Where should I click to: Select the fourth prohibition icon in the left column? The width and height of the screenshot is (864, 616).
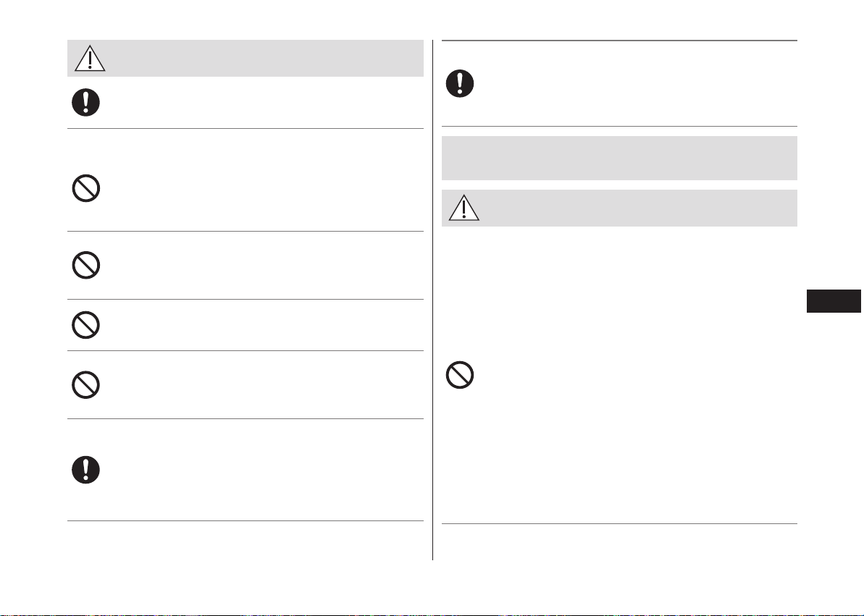[86, 384]
